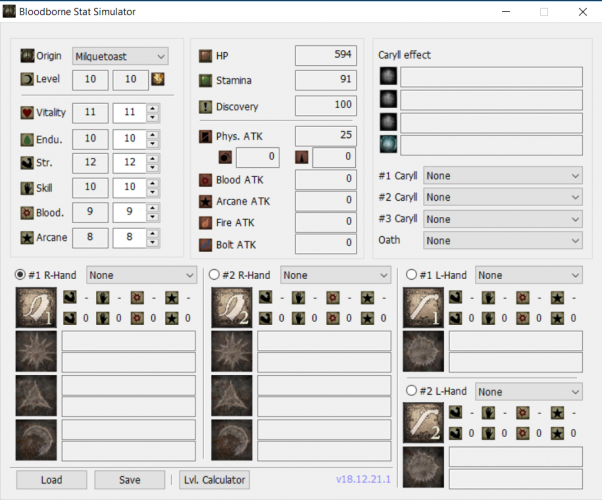The width and height of the screenshot is (602, 500).
Task: Click the Blood ATK icon
Action: tap(205, 180)
